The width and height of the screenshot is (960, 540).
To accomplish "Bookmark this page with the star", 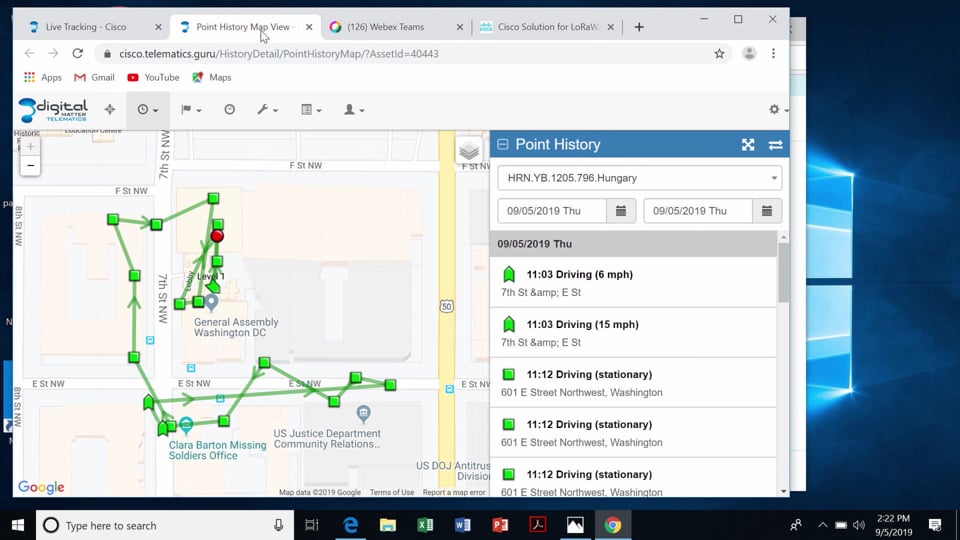I will coord(719,54).
